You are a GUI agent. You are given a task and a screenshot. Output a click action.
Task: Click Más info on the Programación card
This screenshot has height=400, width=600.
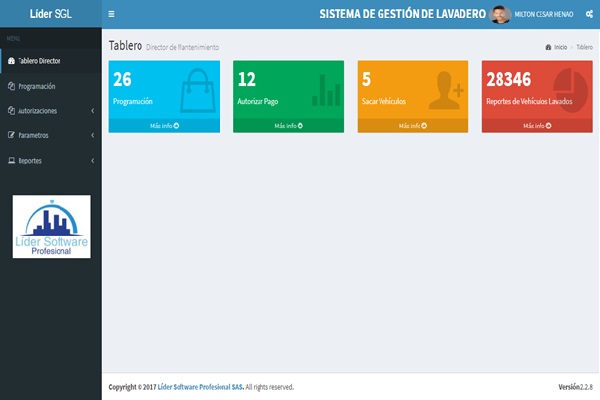[x=163, y=126]
